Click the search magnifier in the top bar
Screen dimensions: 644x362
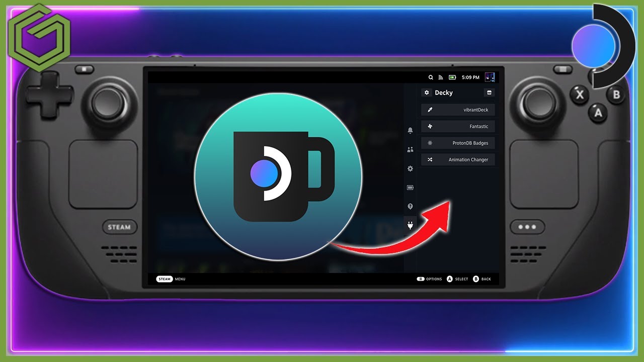431,77
